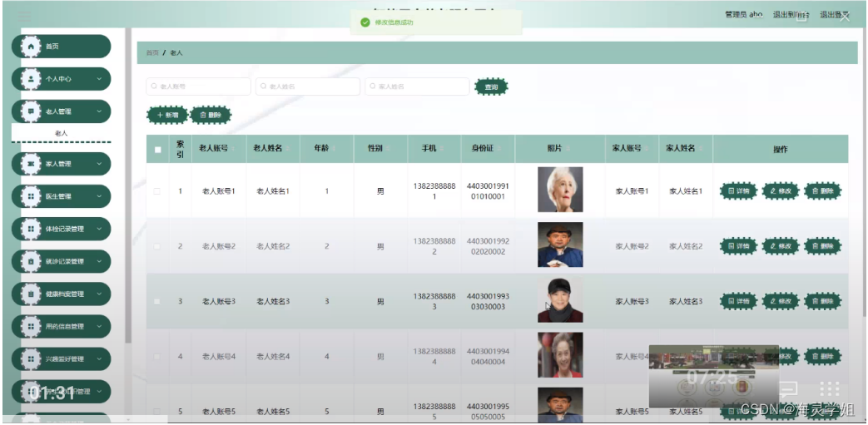Click the green success check icon in notification

365,22
